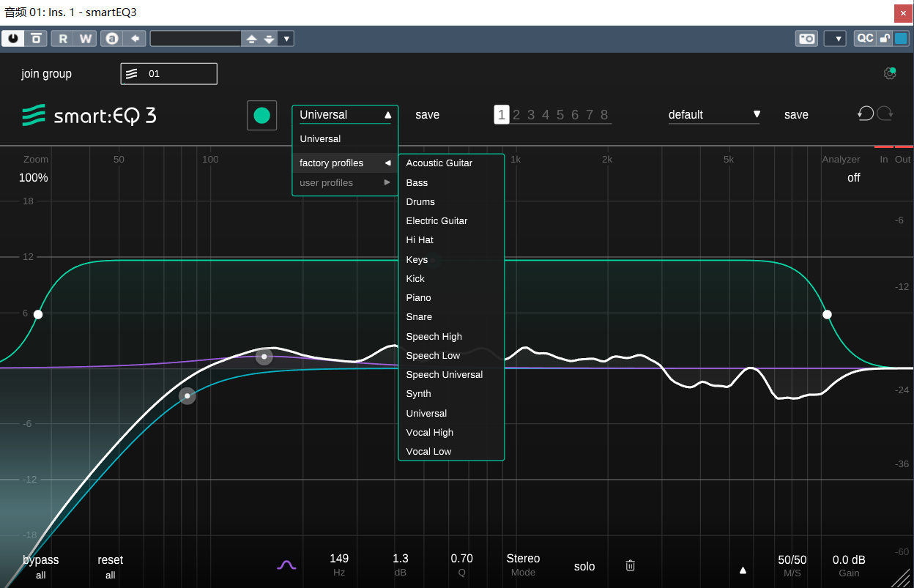This screenshot has height=588, width=914.
Task: Click the plugin bypass button in host toolbar
Action: (36, 39)
